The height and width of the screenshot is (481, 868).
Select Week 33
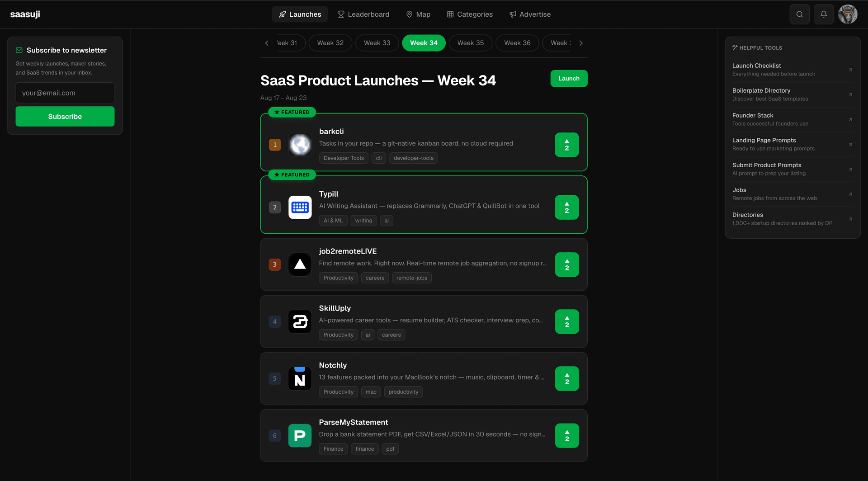coord(377,43)
